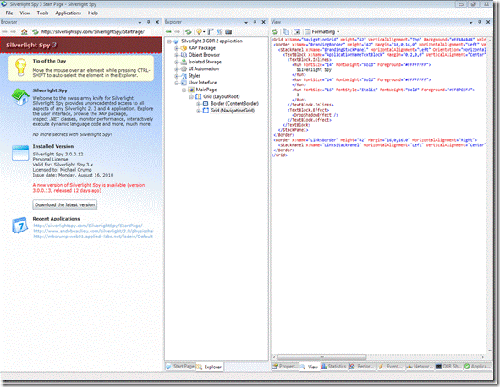Click the green refresh icon in View panel
The width and height of the screenshot is (500, 387).
click(275, 32)
